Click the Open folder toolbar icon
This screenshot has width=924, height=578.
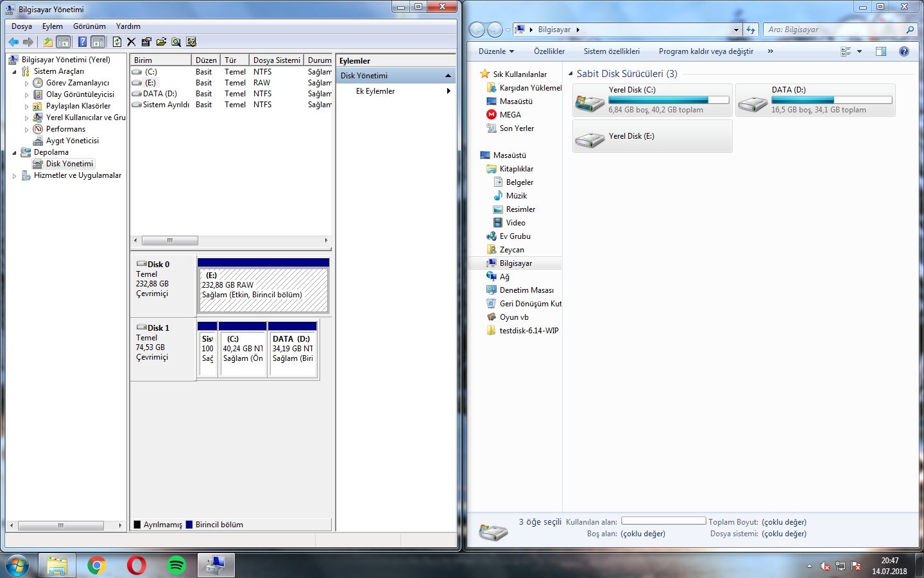tap(161, 42)
